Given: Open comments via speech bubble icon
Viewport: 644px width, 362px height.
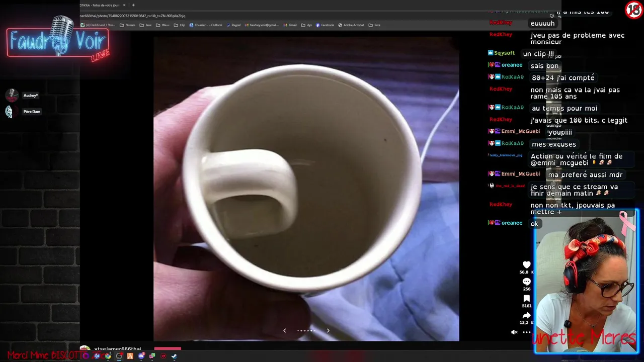Looking at the screenshot, I should (526, 282).
